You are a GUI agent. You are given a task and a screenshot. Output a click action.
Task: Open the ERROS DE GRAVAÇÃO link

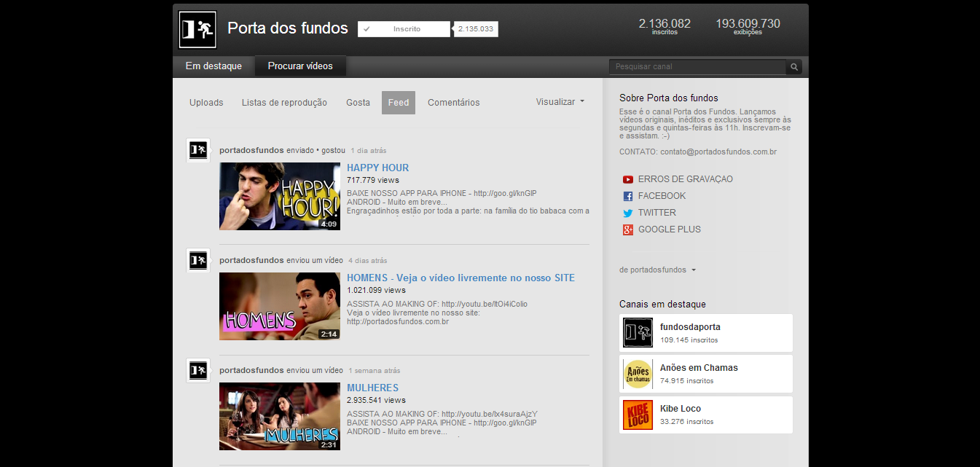pos(685,179)
